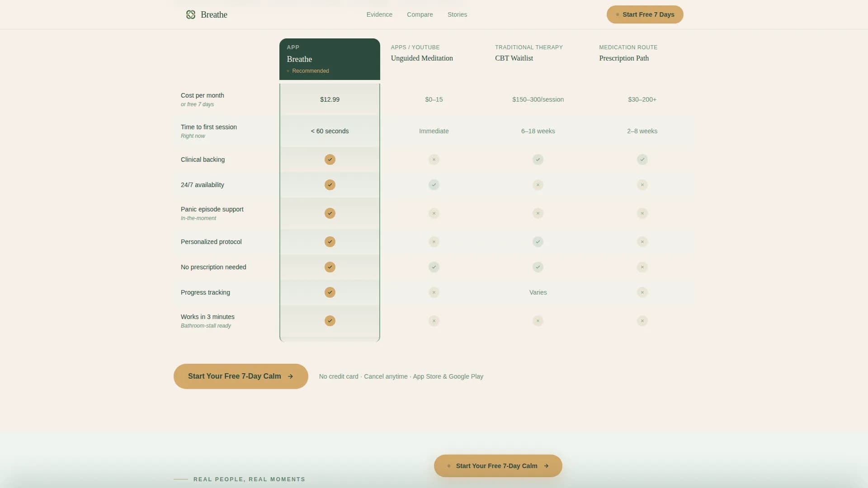Click the main Start Your Free 7-Day Calm button
The image size is (868, 488).
click(241, 376)
